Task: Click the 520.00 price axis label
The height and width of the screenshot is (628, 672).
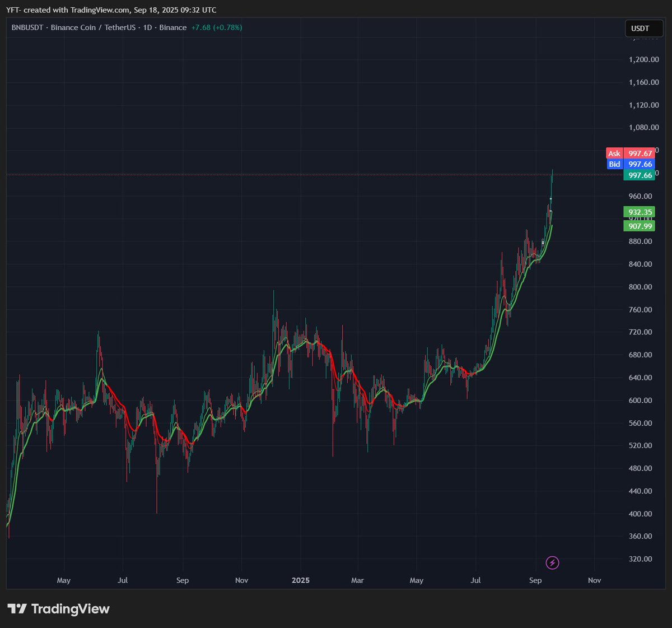Action: click(640, 445)
